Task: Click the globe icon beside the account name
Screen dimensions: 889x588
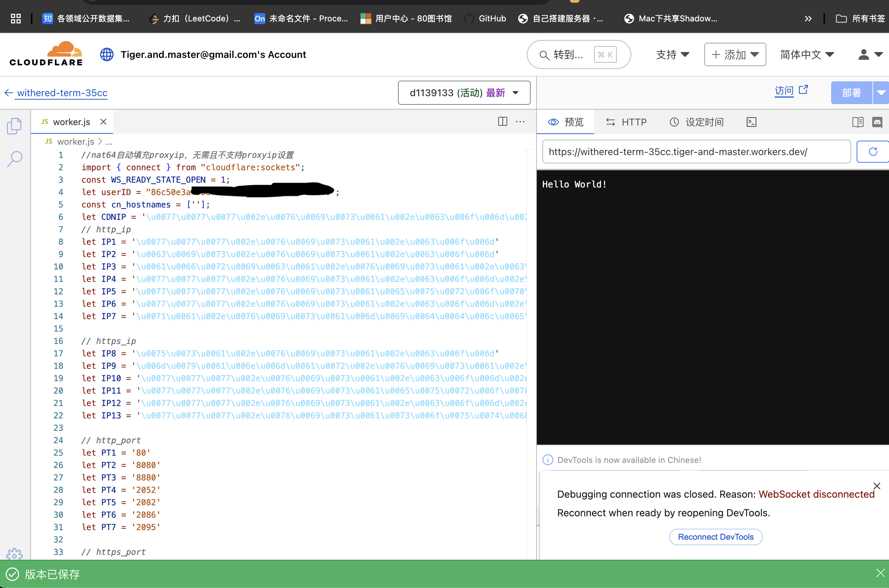Action: tap(107, 54)
